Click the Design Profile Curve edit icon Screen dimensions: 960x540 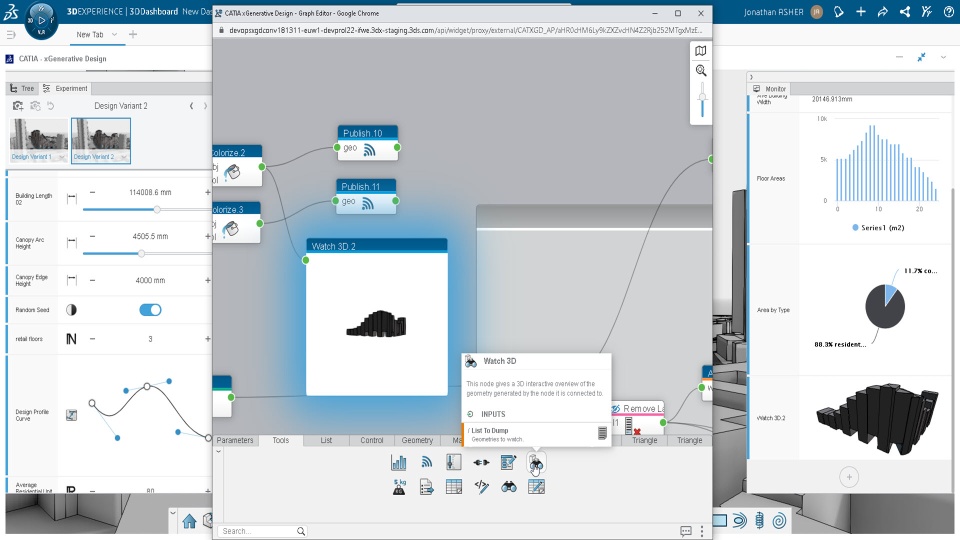point(72,415)
